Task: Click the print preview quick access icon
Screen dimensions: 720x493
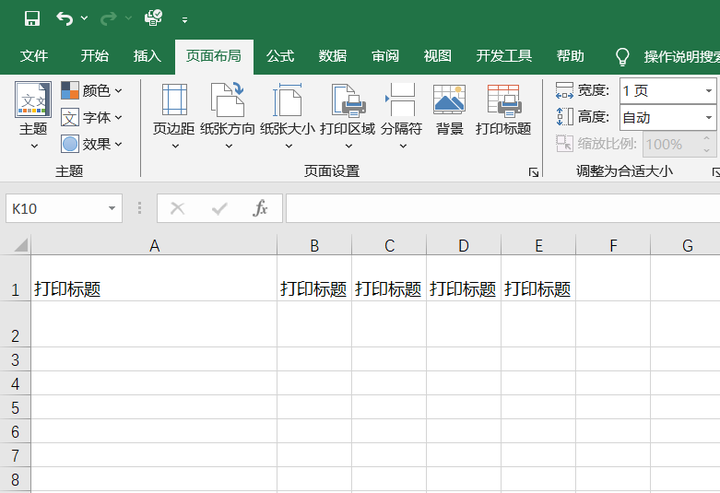Action: coord(153,18)
